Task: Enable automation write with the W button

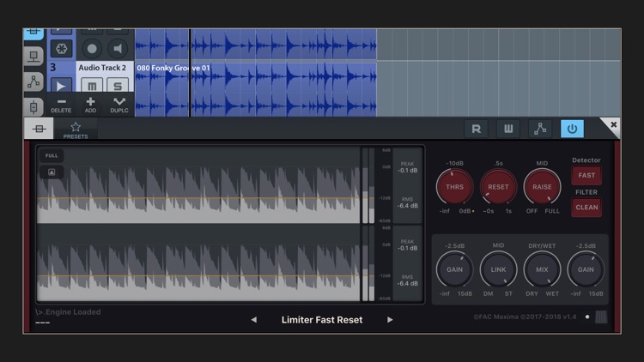Action: (508, 129)
